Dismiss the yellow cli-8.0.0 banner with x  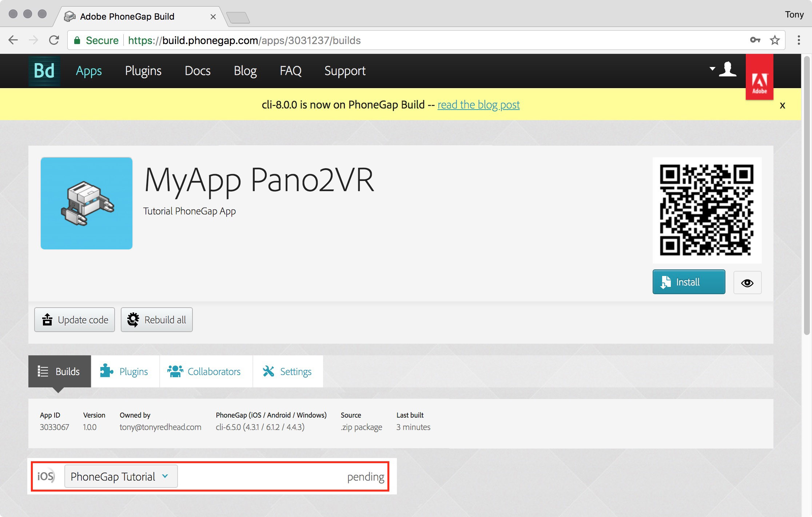coord(783,106)
